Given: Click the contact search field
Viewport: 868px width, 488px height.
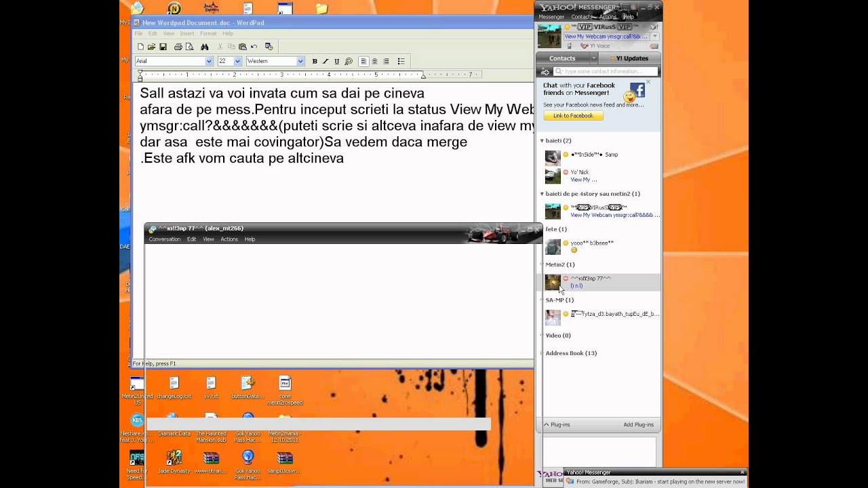Looking at the screenshot, I should pyautogui.click(x=606, y=71).
